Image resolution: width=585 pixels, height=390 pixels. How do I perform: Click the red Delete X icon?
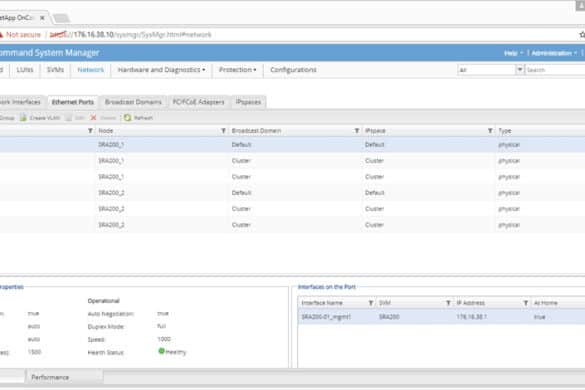93,118
